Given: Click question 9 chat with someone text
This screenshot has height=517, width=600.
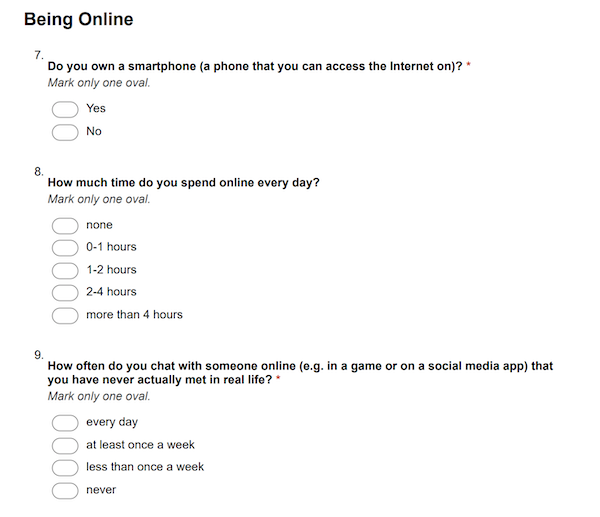Looking at the screenshot, I should [x=300, y=373].
